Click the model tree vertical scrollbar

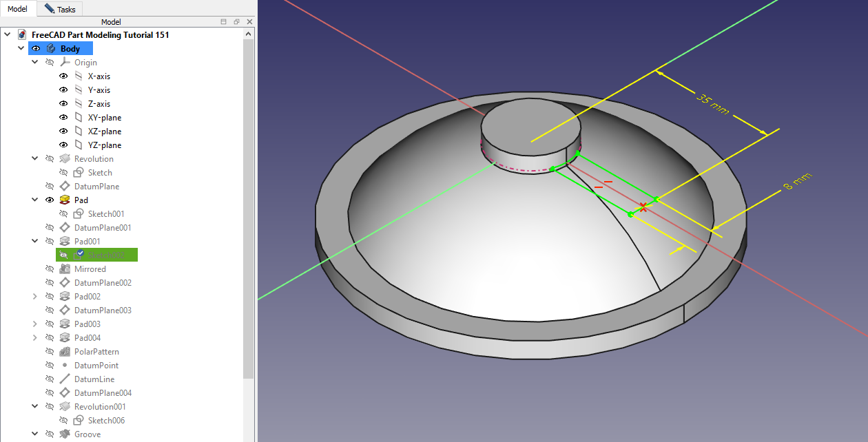249,207
